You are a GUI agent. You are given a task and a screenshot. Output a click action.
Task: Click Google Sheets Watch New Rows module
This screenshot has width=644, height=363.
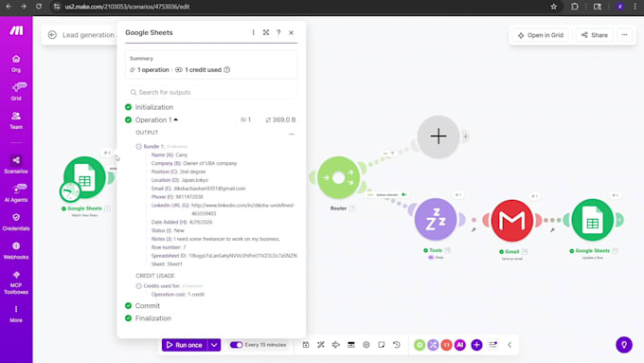click(84, 178)
